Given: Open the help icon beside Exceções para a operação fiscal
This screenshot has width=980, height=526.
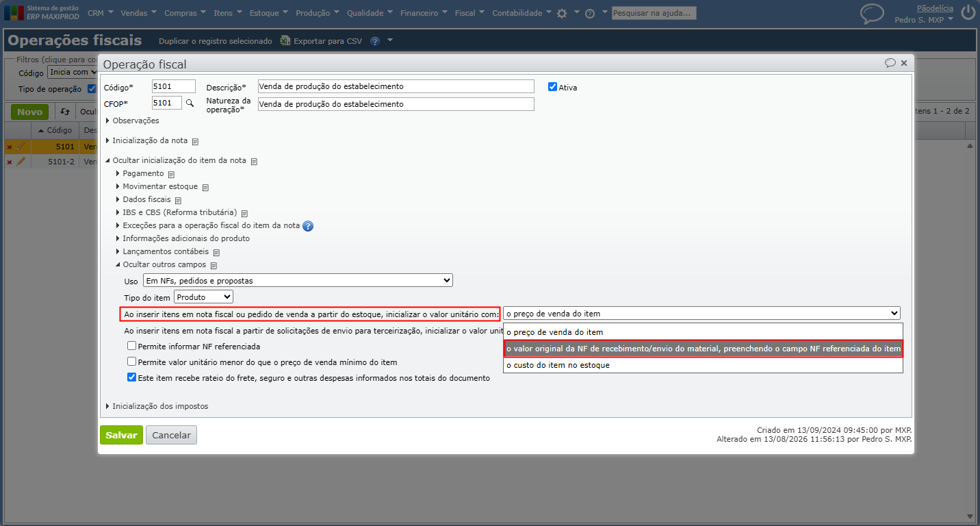Looking at the screenshot, I should (x=308, y=226).
